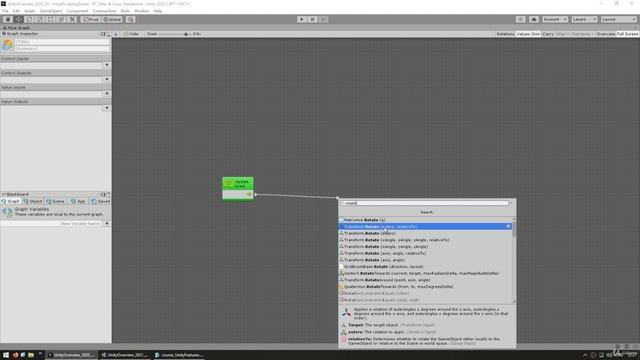640x360 pixels.
Task: Select the Rect tool in Unity toolbar
Action: click(x=51, y=19)
